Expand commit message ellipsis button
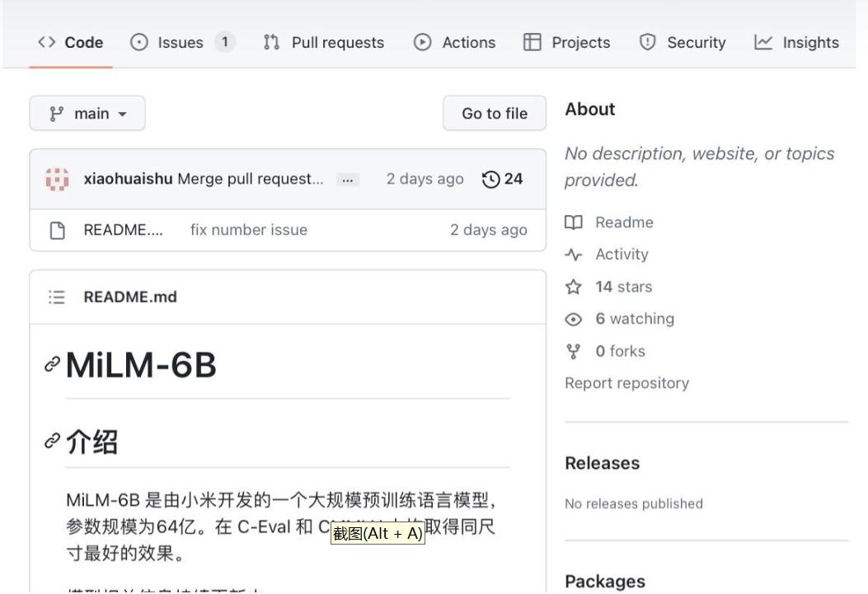Image resolution: width=868 pixels, height=594 pixels. tap(348, 180)
